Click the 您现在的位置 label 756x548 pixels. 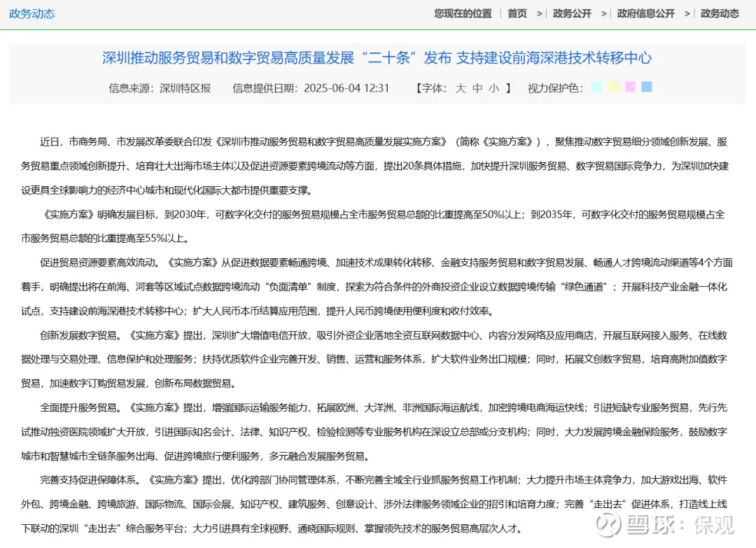[x=463, y=13]
